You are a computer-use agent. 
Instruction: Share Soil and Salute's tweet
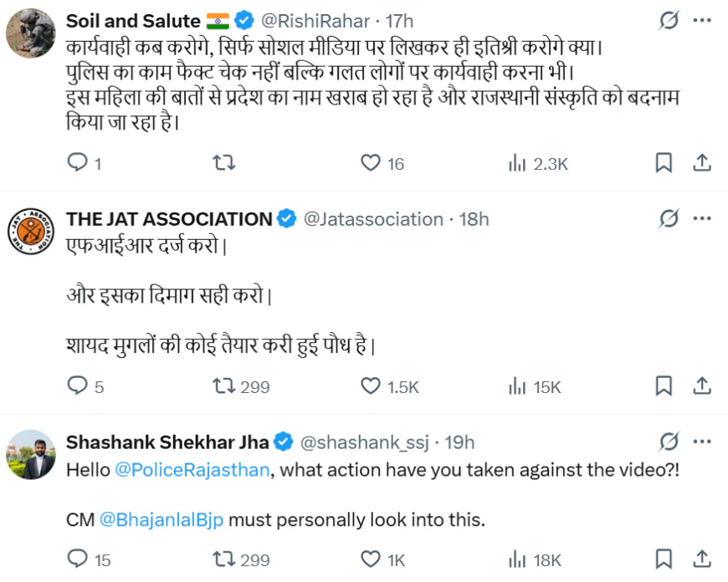click(x=703, y=163)
